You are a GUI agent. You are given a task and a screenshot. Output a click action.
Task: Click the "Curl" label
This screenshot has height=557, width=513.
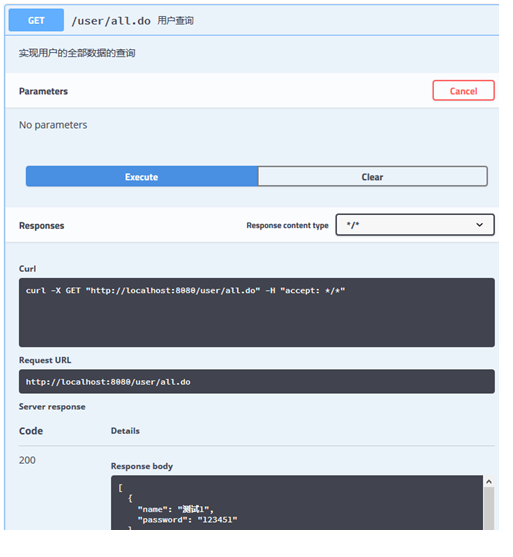click(x=27, y=269)
